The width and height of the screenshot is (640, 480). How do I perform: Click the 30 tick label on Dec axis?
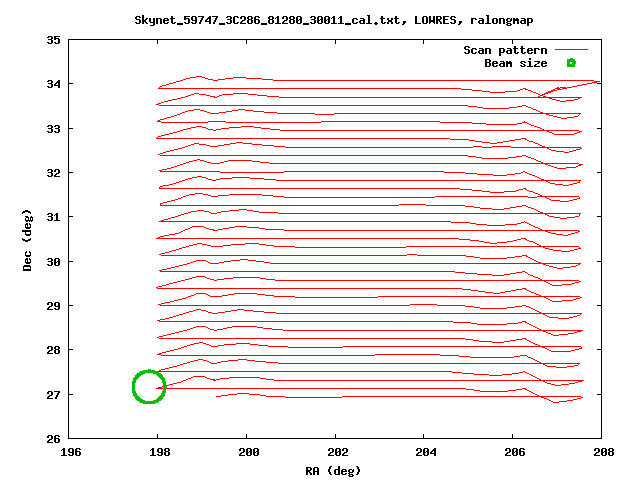[53, 262]
